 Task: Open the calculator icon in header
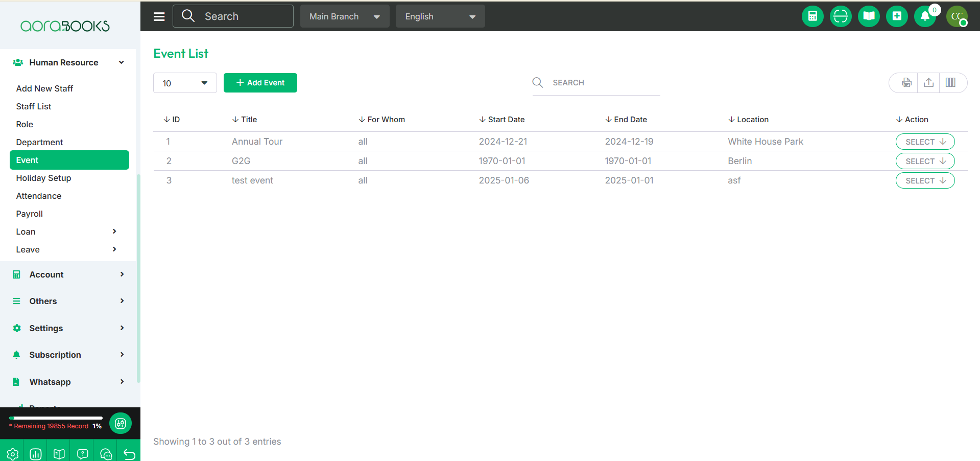click(812, 16)
